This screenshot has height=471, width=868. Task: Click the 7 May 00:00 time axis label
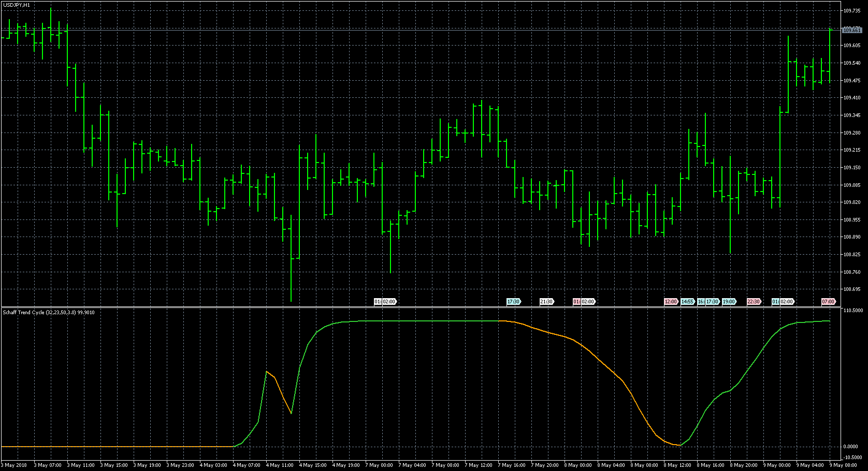click(x=379, y=465)
